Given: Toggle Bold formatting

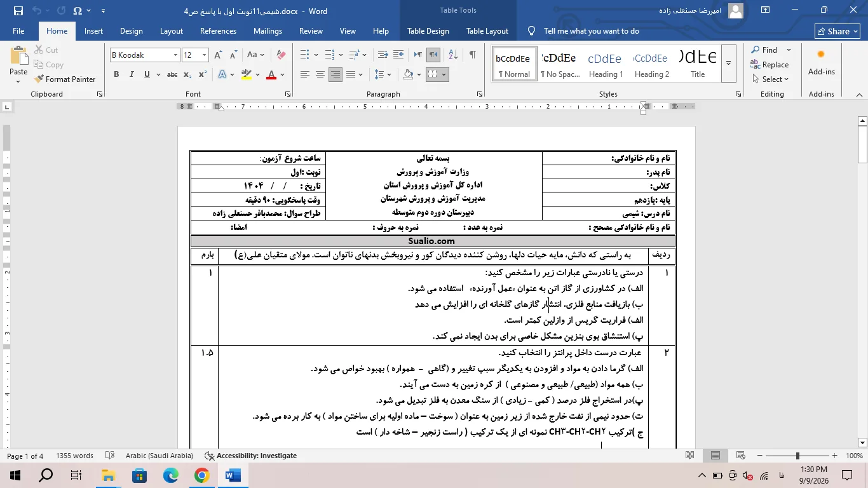Looking at the screenshot, I should 116,74.
